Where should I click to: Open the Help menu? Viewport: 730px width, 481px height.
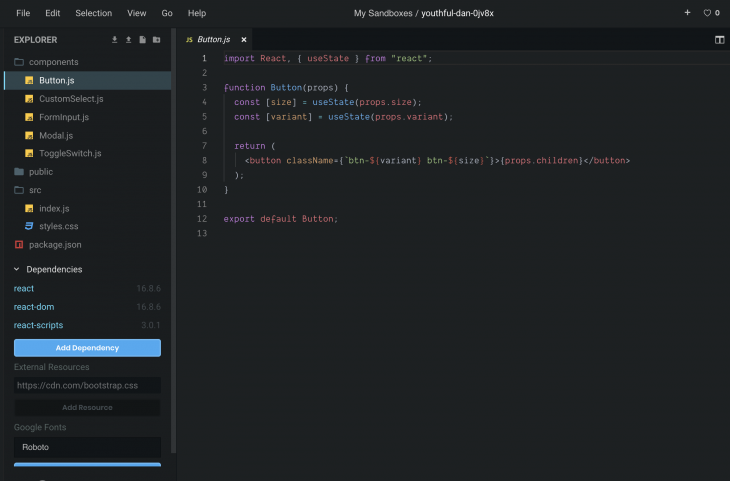click(x=197, y=13)
